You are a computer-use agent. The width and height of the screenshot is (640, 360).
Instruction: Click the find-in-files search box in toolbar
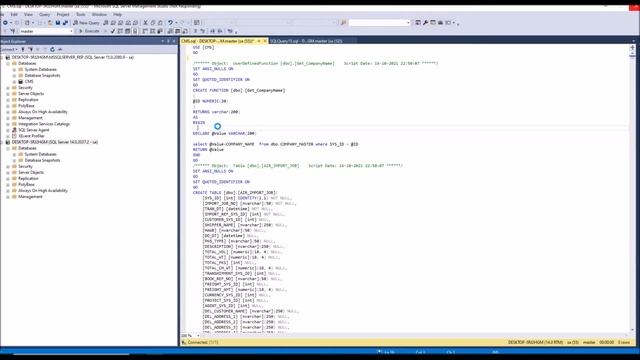pos(380,23)
